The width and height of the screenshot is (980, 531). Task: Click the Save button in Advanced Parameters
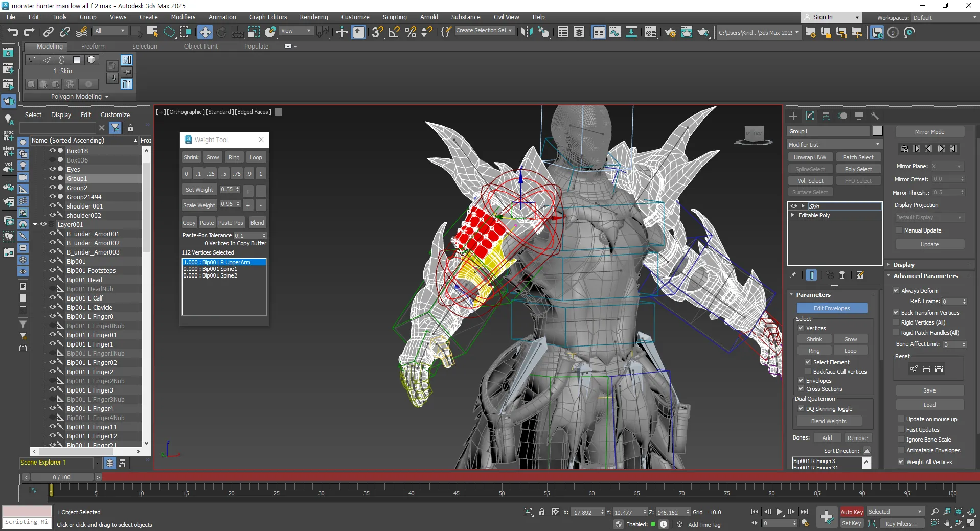[929, 390]
